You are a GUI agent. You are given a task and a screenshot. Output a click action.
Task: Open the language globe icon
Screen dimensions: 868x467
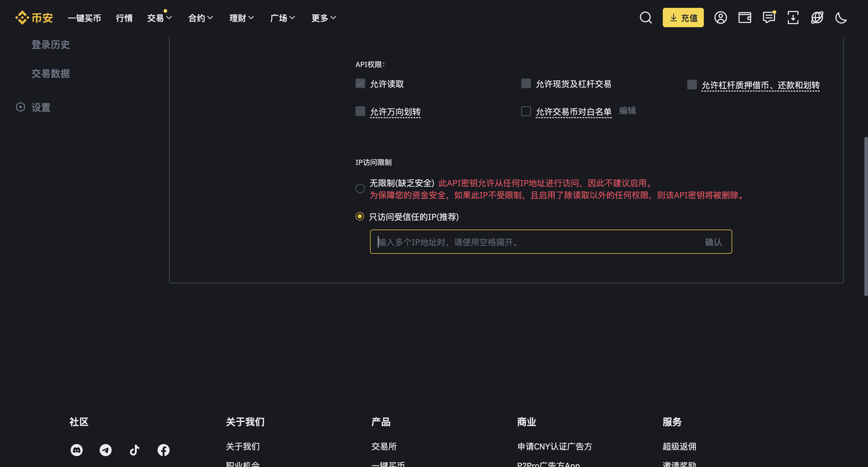pos(817,18)
